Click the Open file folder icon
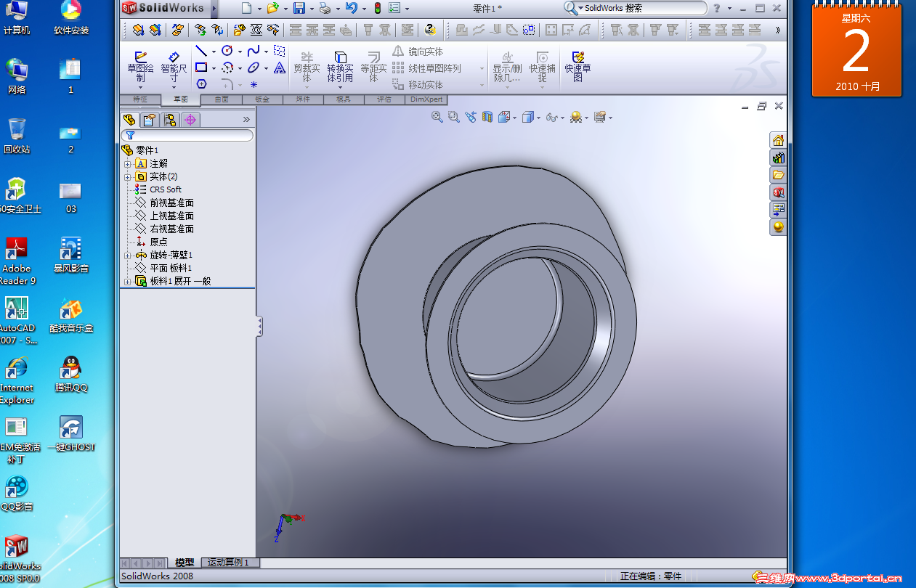This screenshot has width=916, height=588. pyautogui.click(x=272, y=8)
